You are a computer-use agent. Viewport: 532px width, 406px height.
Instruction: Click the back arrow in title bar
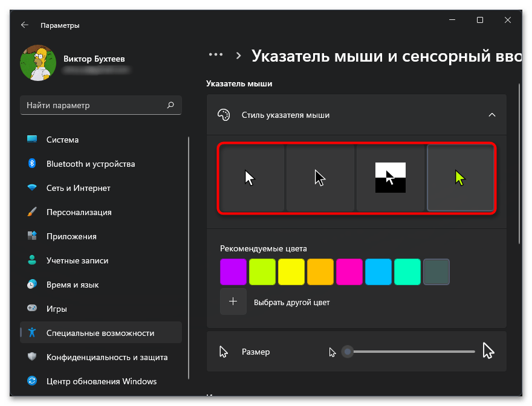(x=25, y=25)
